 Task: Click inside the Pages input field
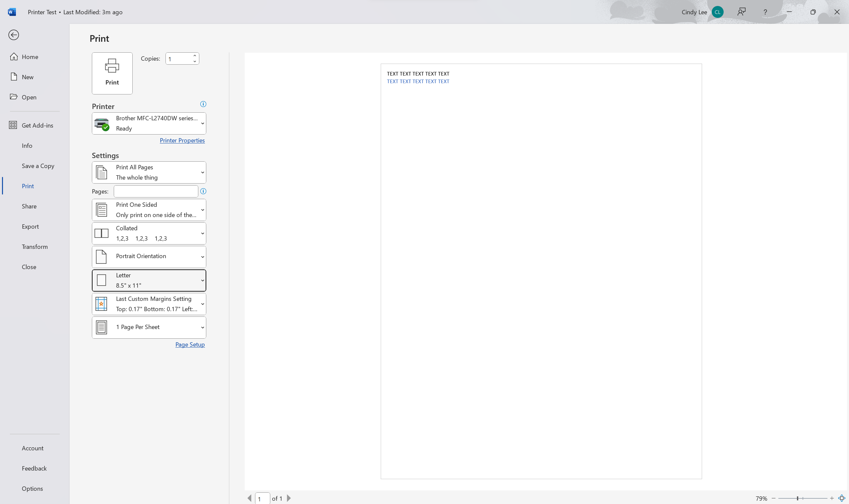click(155, 191)
